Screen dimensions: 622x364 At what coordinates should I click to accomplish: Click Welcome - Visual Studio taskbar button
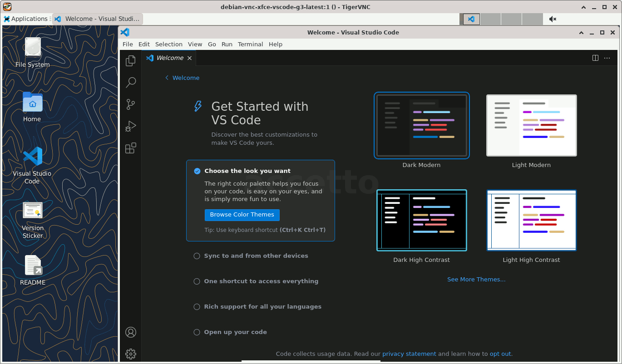coord(98,19)
